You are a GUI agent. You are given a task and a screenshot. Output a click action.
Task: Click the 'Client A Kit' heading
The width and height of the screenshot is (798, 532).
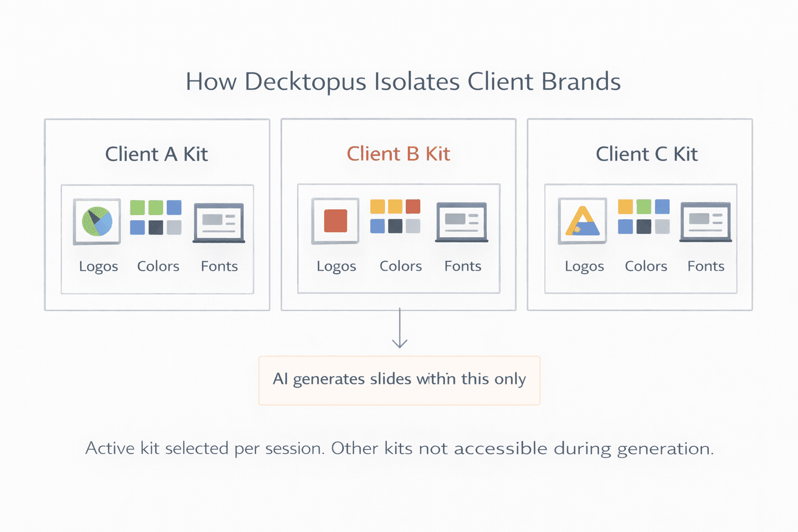click(x=156, y=154)
